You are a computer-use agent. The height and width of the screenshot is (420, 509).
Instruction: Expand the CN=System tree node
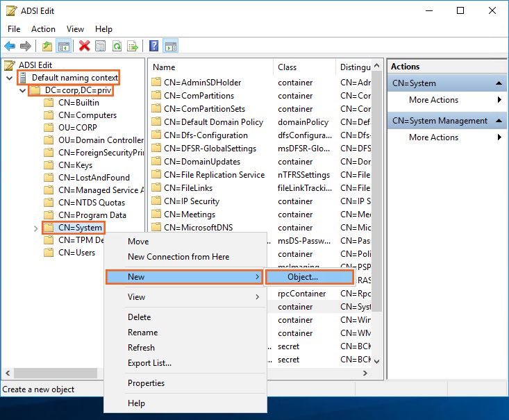[x=35, y=228]
